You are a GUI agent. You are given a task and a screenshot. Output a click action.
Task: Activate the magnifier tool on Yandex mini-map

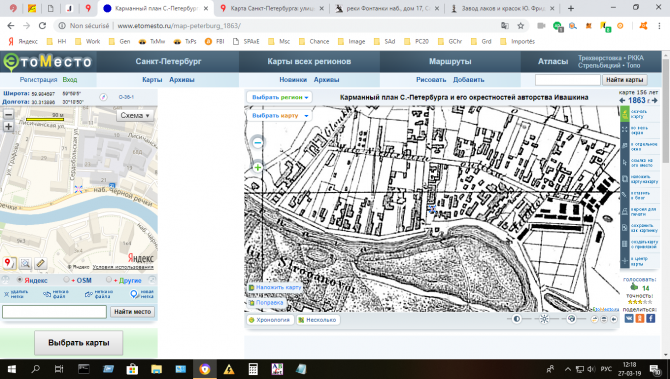coord(25,263)
